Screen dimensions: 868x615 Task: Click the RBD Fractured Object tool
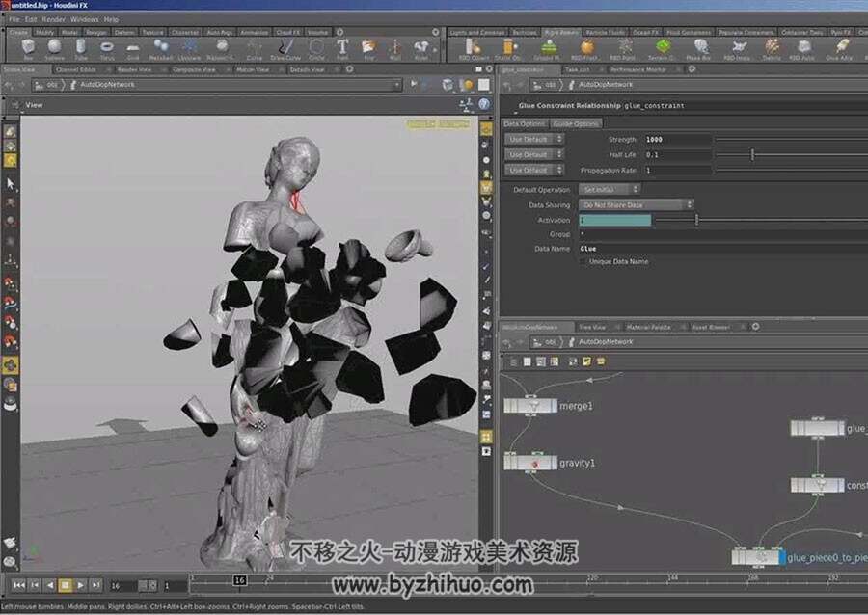point(586,50)
